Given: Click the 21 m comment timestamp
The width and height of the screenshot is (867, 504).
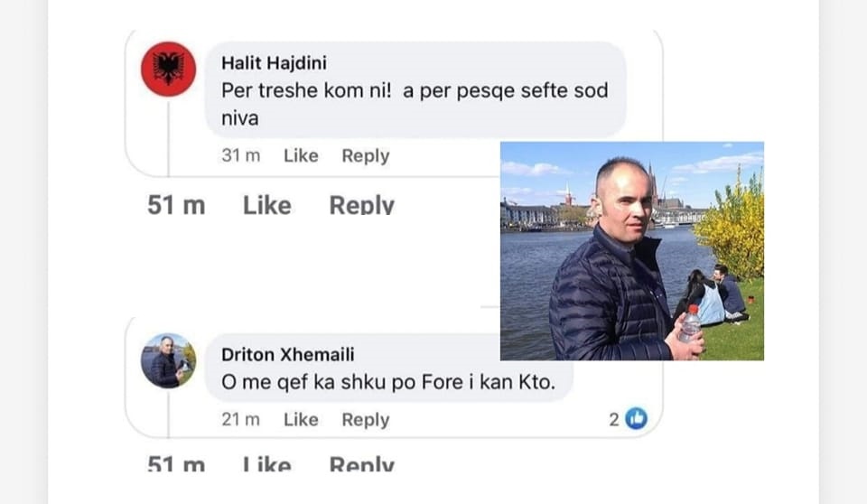Looking at the screenshot, I should tap(240, 420).
